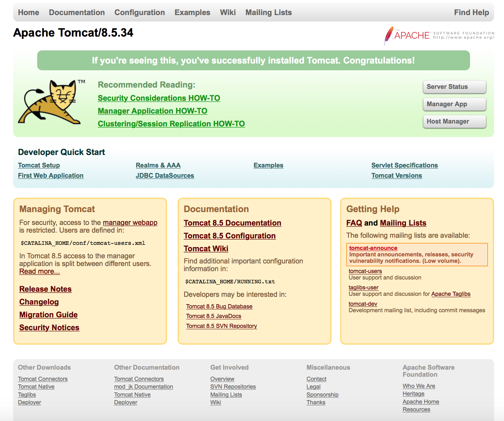Screen dimensions: 504x421
Task: Open the Apache Software Foundation feather logo
Action: pyautogui.click(x=439, y=35)
